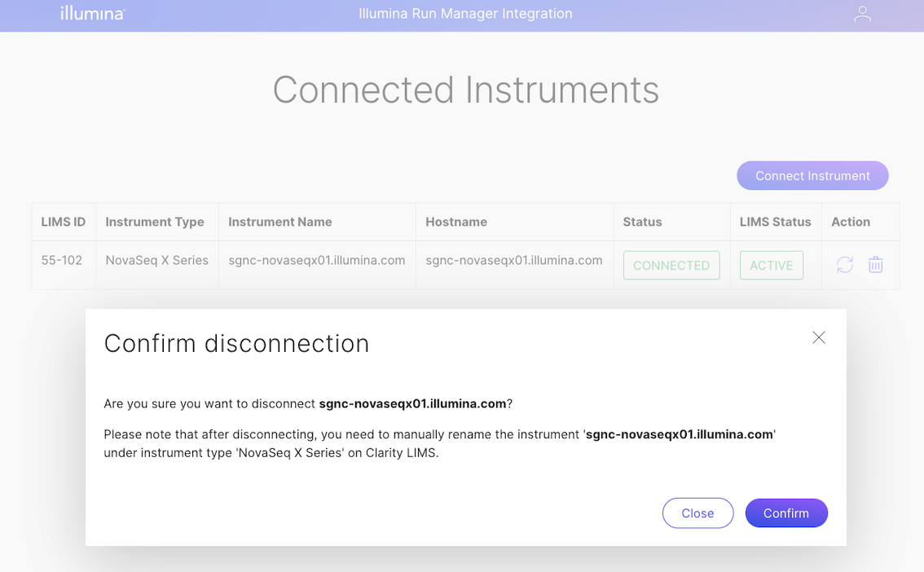
Task: Click the Illumina logo in header
Action: click(x=92, y=14)
